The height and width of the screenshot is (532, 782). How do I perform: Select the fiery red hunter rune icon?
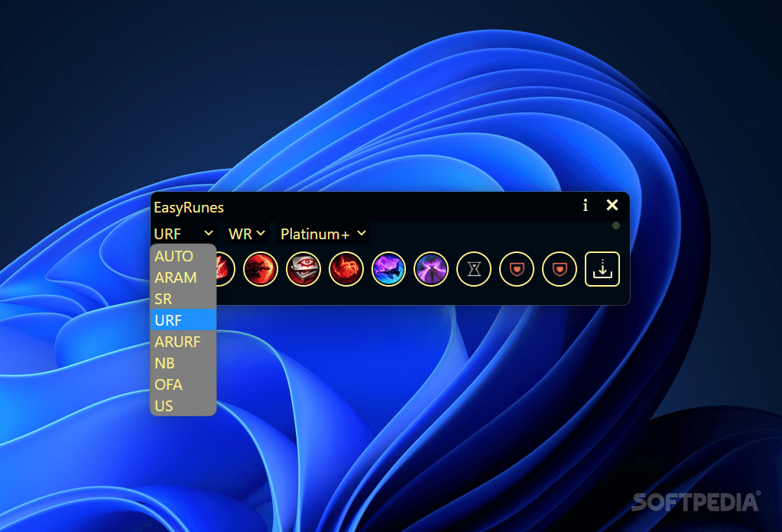click(x=346, y=269)
